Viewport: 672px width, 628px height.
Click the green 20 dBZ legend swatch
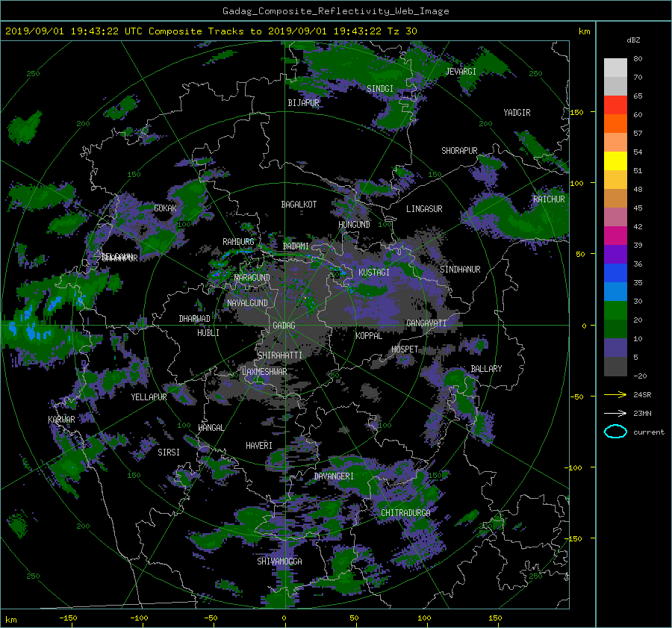tap(615, 311)
